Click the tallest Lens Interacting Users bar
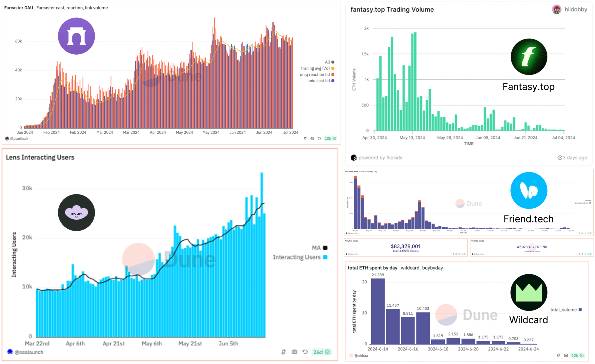 click(x=262, y=255)
